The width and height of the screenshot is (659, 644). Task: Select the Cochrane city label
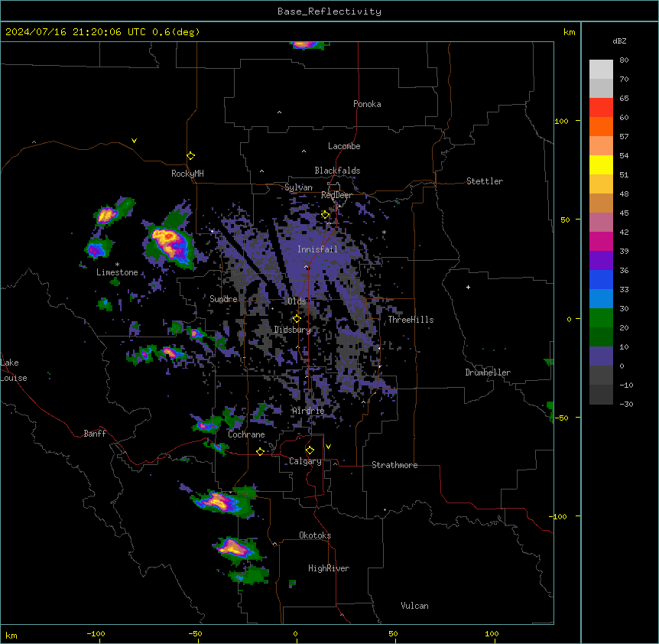coord(246,434)
